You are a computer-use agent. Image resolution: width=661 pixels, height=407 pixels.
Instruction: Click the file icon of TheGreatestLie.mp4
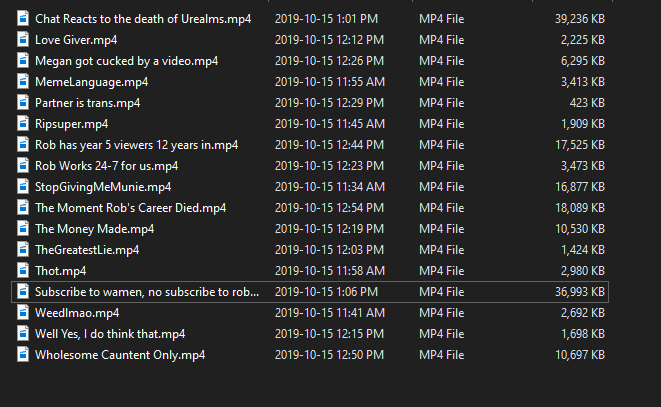click(23, 250)
